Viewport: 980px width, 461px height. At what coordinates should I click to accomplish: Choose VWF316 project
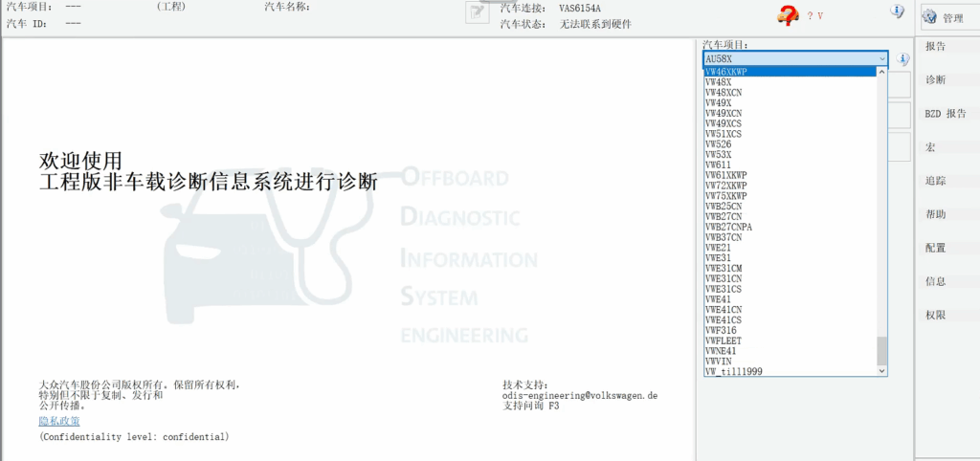click(x=790, y=330)
